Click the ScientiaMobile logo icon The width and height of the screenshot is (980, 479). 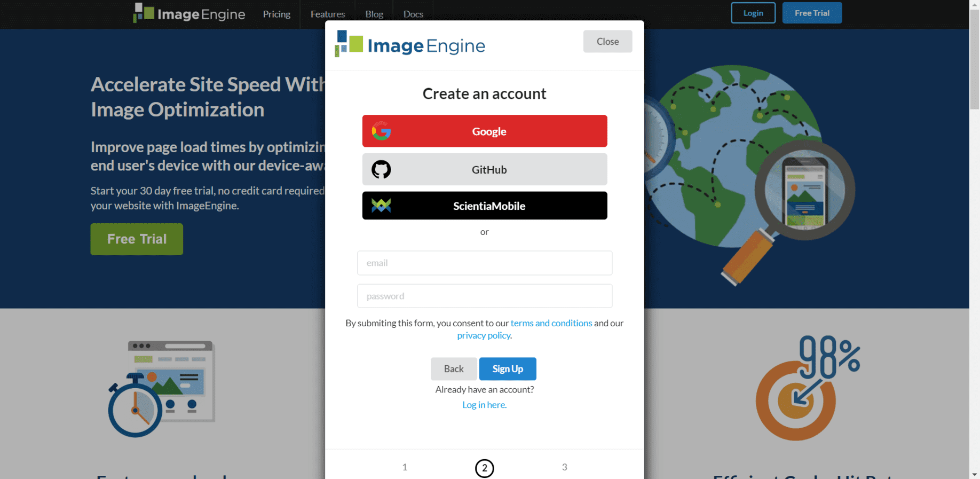pyautogui.click(x=381, y=206)
